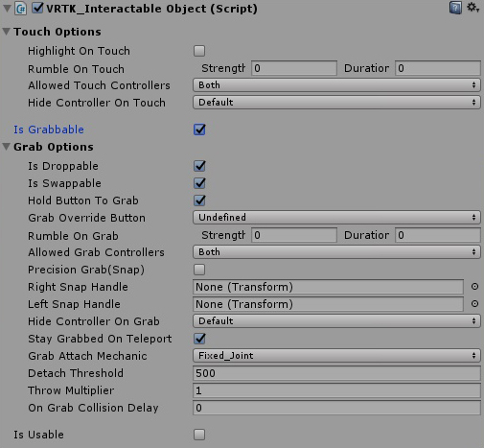The image size is (484, 448).
Task: Click the Throw Multiplier label
Action: [x=71, y=390]
